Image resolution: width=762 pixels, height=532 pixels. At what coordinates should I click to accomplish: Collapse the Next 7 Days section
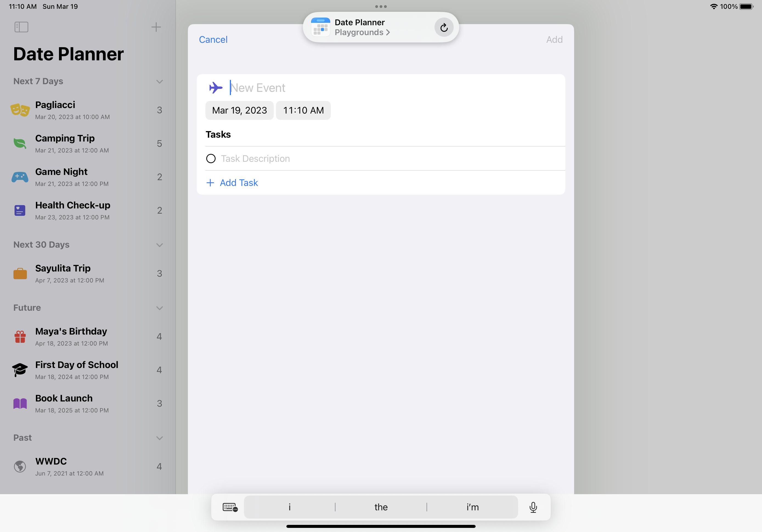[159, 82]
